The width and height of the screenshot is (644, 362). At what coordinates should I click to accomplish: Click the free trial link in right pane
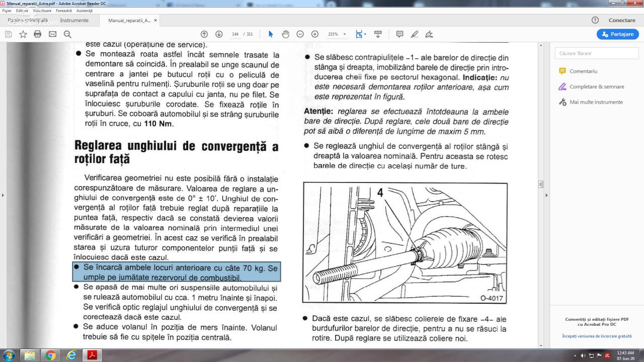pyautogui.click(x=597, y=336)
